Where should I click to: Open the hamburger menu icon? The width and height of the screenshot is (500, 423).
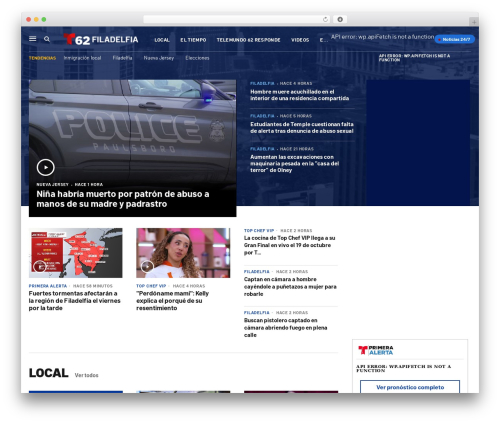coord(33,39)
